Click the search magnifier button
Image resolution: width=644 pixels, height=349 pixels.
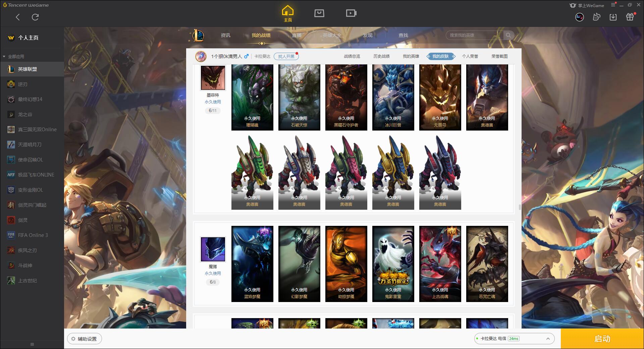coord(508,35)
